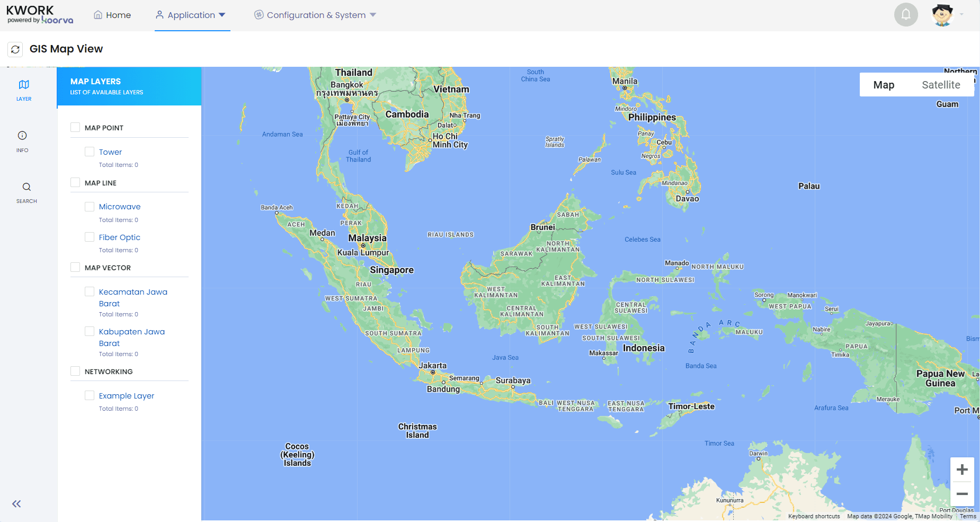Enable the Tower layer checkbox
This screenshot has width=980, height=522.
click(x=90, y=152)
